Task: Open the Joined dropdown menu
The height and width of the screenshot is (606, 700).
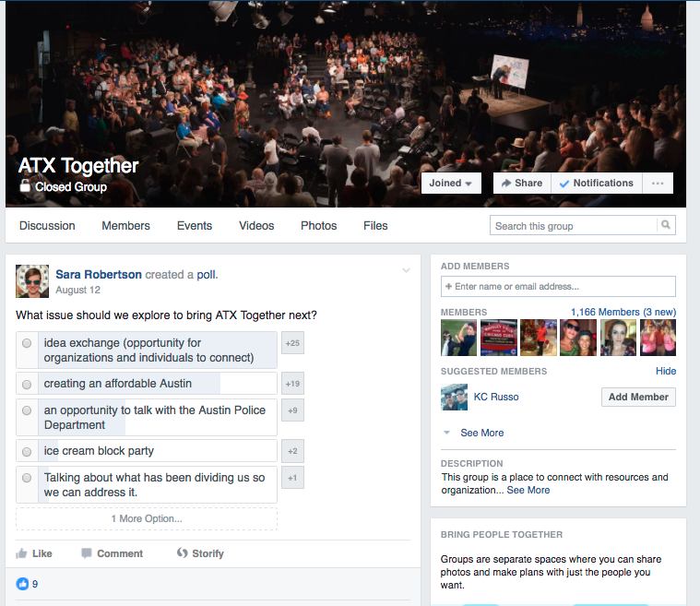Action: 451,184
